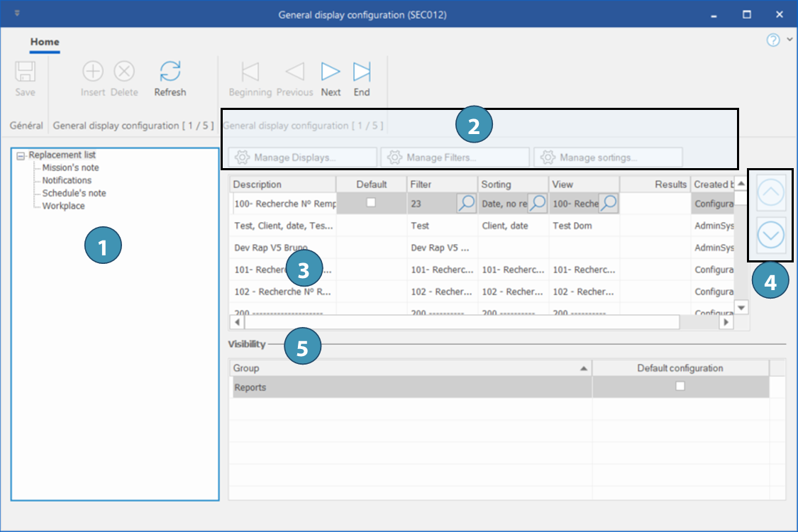Click the Save disk icon
This screenshot has height=532, width=798.
[26, 72]
